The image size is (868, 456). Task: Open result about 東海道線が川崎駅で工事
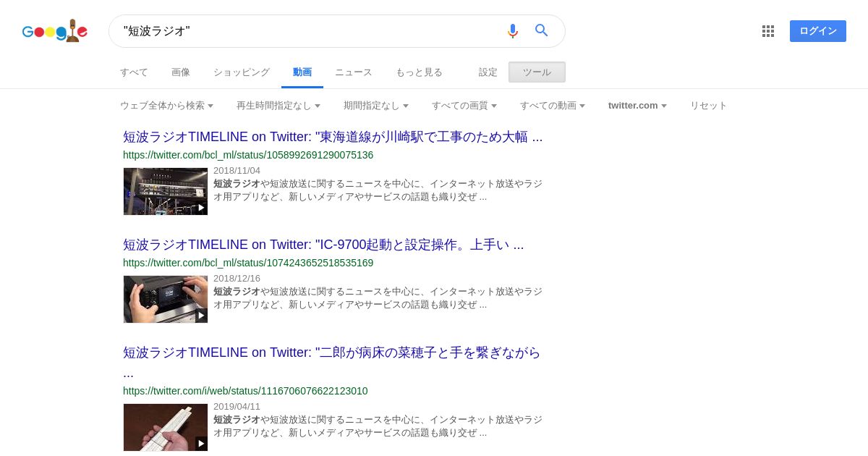pos(333,137)
